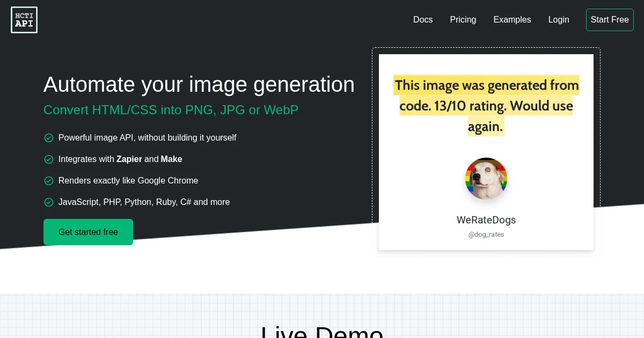Viewport: 644px width, 338px height.
Task: Click the text Powerful image API, without building
Action: pos(148,138)
